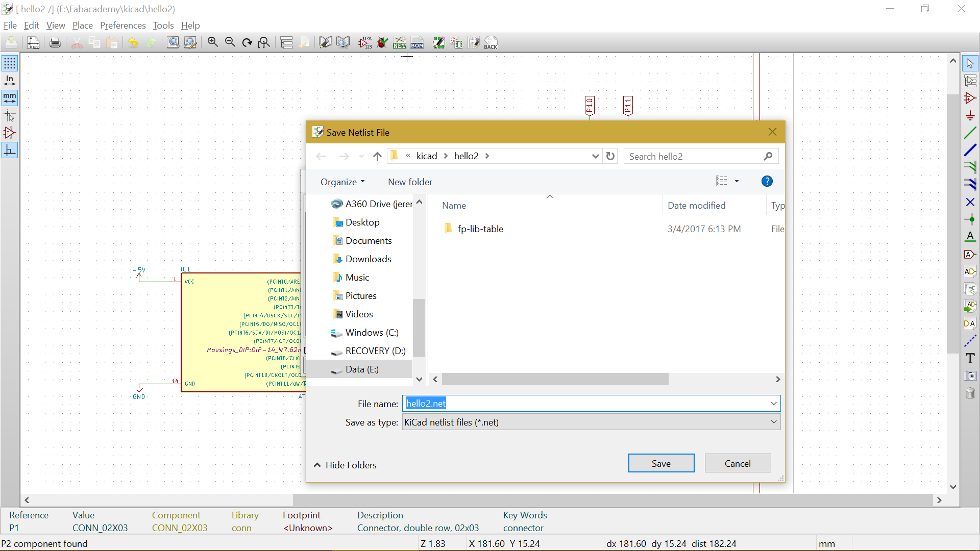Open the File menu
Screen dimensions: 980x551
[10, 26]
